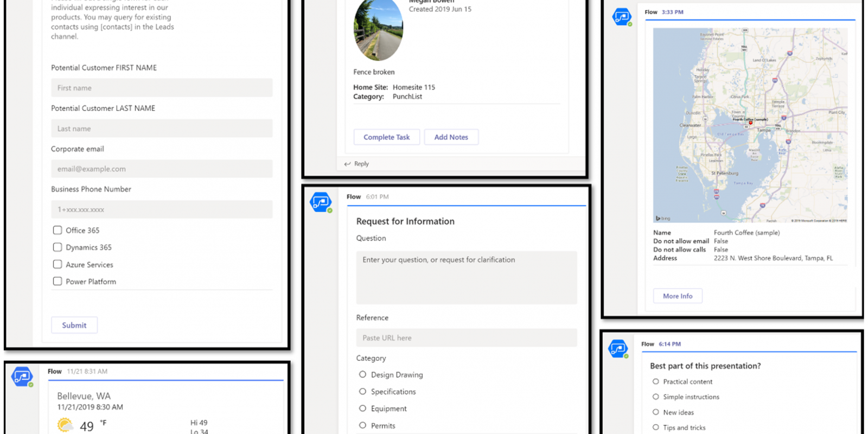
Task: Select the Design Drawing radio option
Action: [362, 374]
